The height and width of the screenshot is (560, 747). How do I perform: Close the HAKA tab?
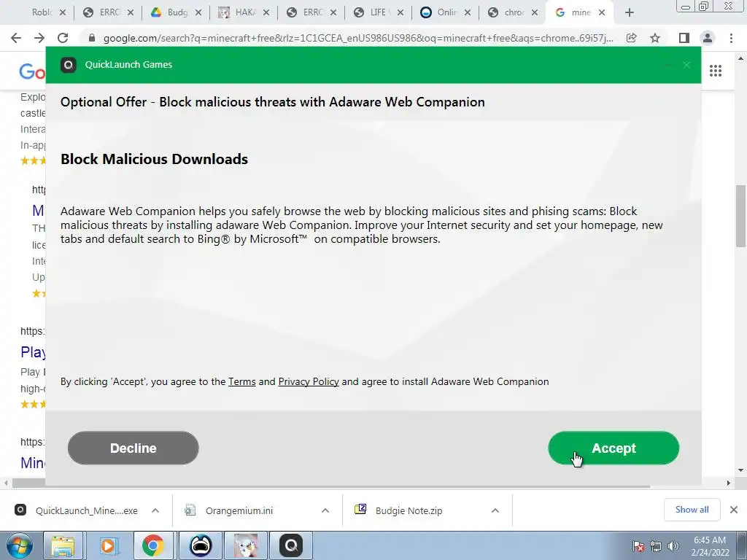pos(266,13)
